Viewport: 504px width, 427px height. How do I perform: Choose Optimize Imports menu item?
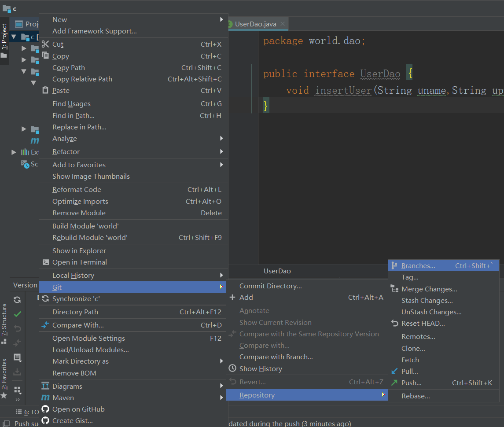tap(133, 201)
